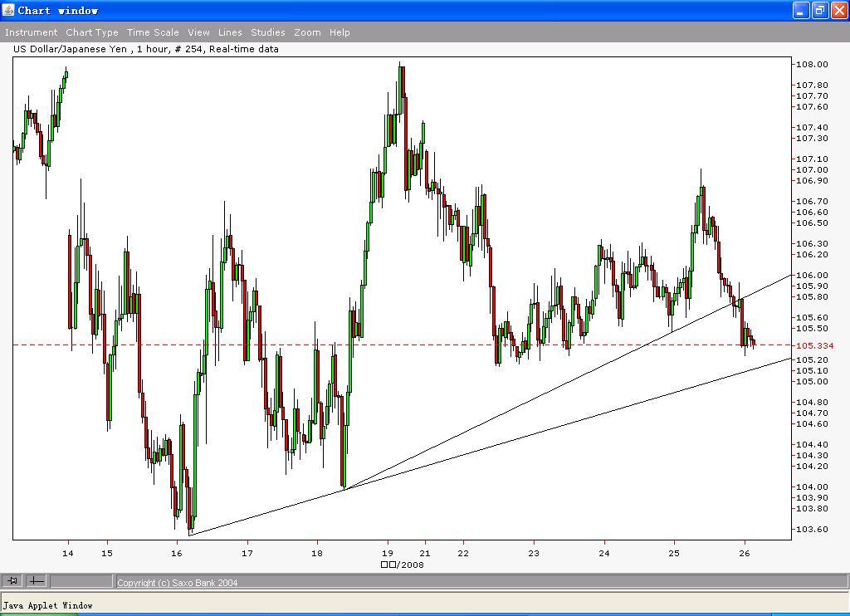Click the date label 19 on time axis

tap(387, 553)
